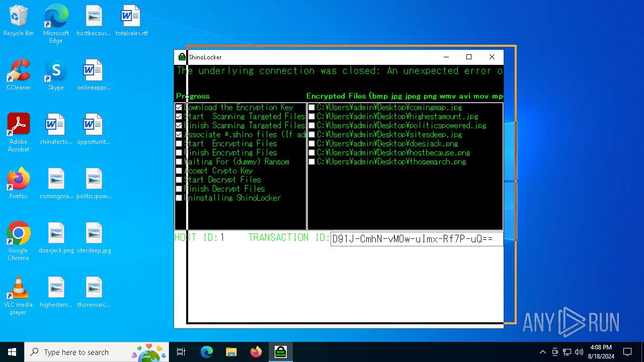The width and height of the screenshot is (644, 362).
Task: Click the ShinoLocker title bar lock icon
Action: coord(182,57)
